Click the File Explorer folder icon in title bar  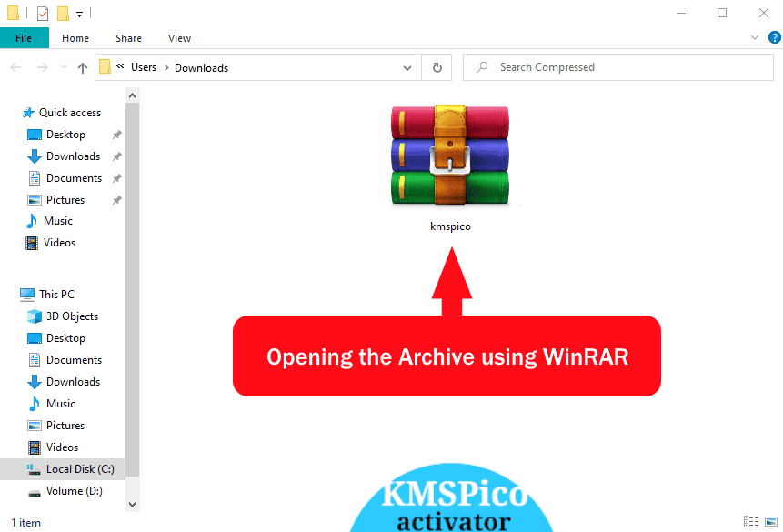(x=13, y=13)
